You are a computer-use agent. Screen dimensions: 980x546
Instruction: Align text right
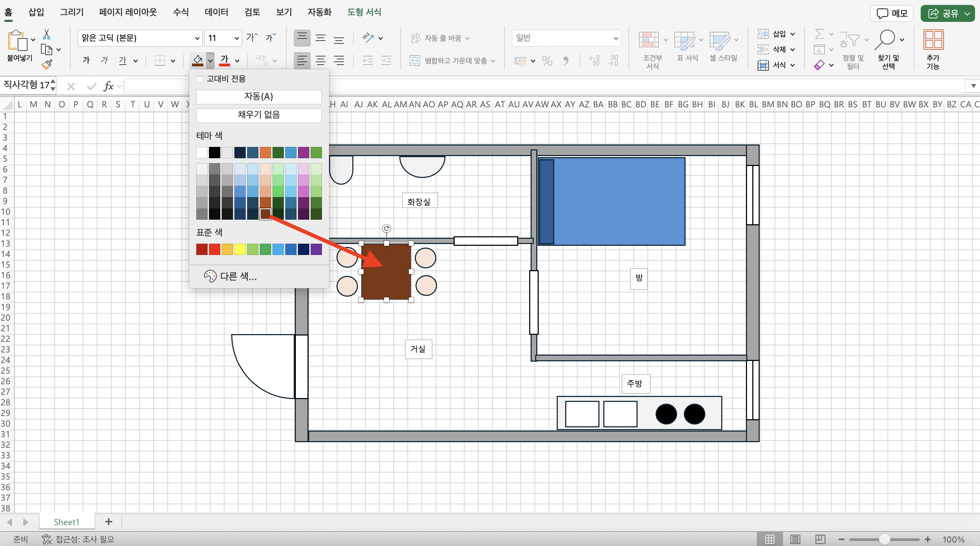[x=339, y=60]
